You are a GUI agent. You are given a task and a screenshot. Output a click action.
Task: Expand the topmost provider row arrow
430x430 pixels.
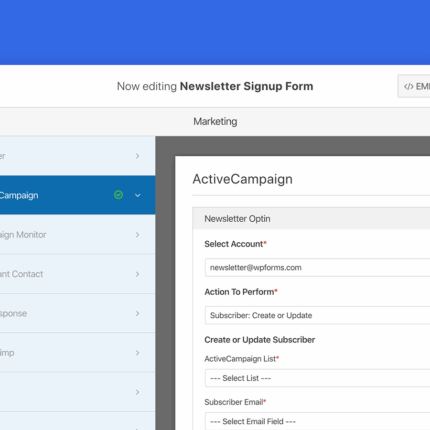click(137, 156)
